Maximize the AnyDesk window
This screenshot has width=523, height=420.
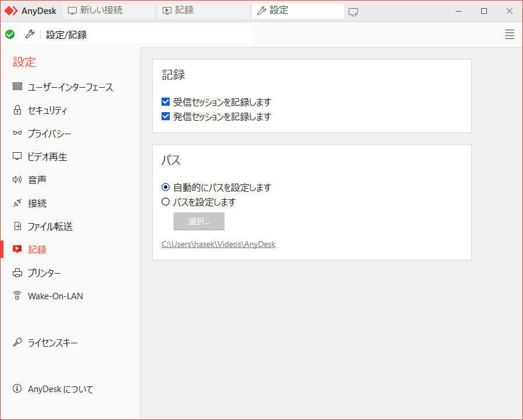point(484,11)
